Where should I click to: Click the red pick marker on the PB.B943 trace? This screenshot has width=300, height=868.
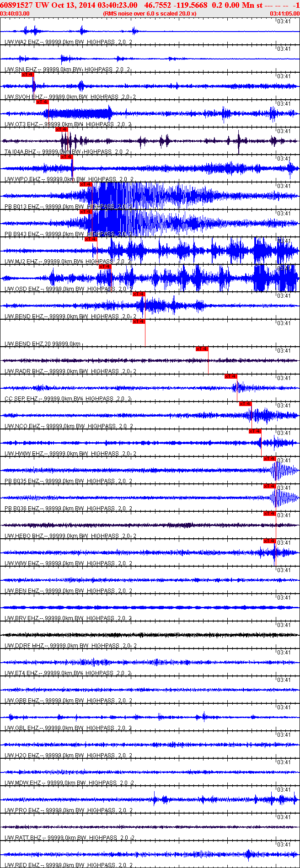click(x=86, y=212)
